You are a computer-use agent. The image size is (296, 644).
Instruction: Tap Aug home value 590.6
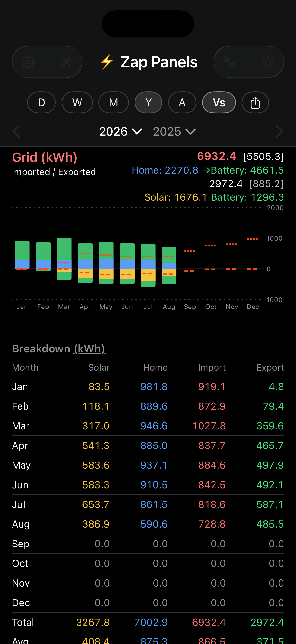tap(154, 524)
